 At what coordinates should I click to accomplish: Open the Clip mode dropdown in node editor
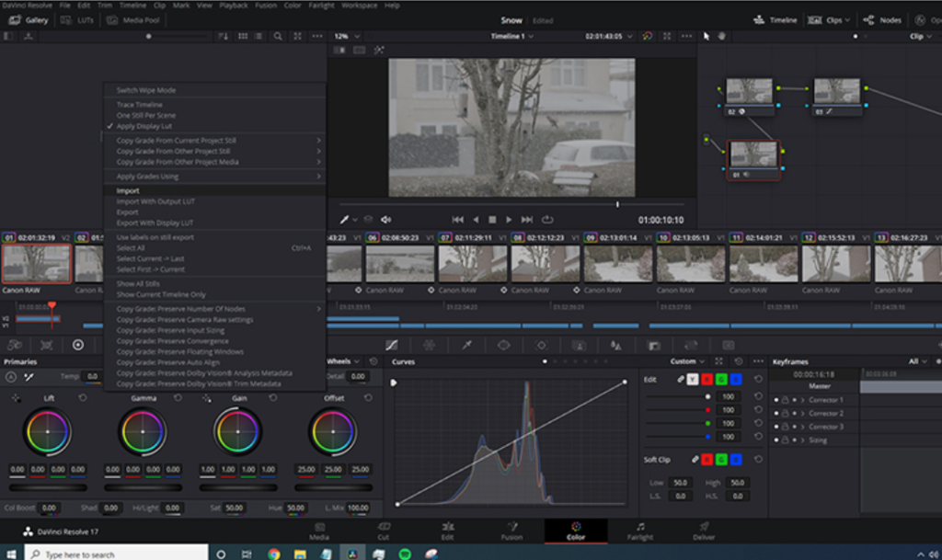[x=920, y=36]
